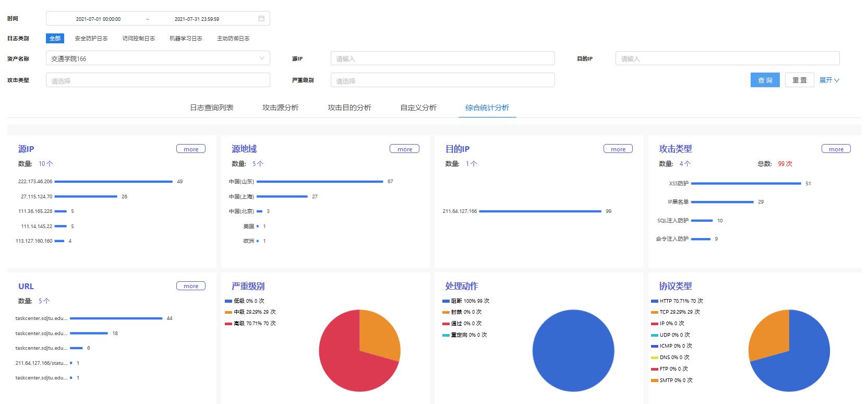The width and height of the screenshot is (868, 404).
Task: Select the 全部 log category
Action: pyautogui.click(x=55, y=38)
